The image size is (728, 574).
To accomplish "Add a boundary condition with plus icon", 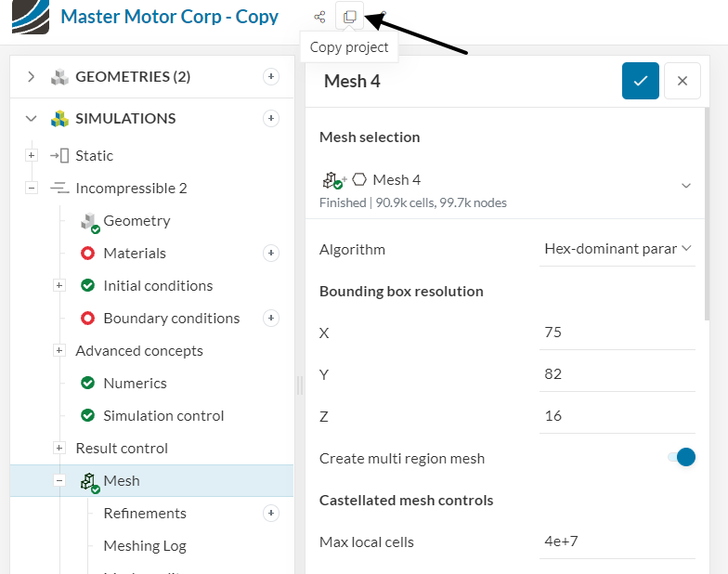I will (271, 318).
